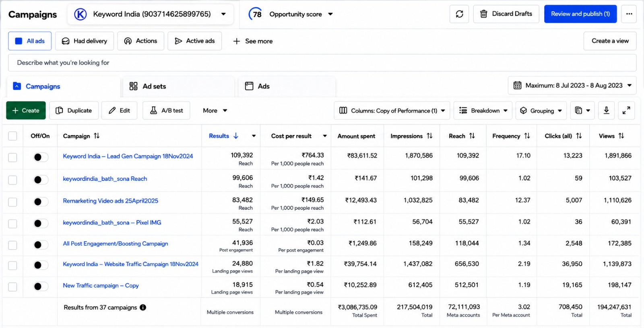This screenshot has width=644, height=328.
Task: Expand the date range picker
Action: click(x=572, y=86)
